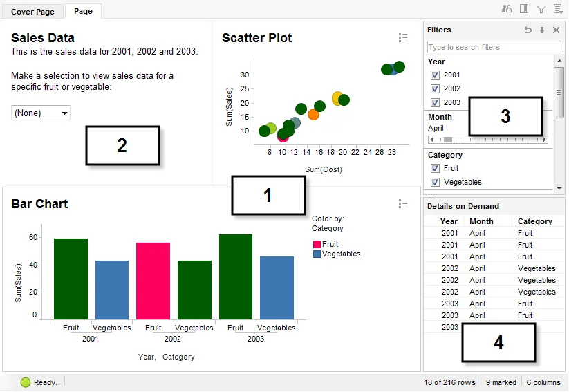Viewport: 569px width, 392px height.
Task: Sort by the Category column header
Action: 535,221
